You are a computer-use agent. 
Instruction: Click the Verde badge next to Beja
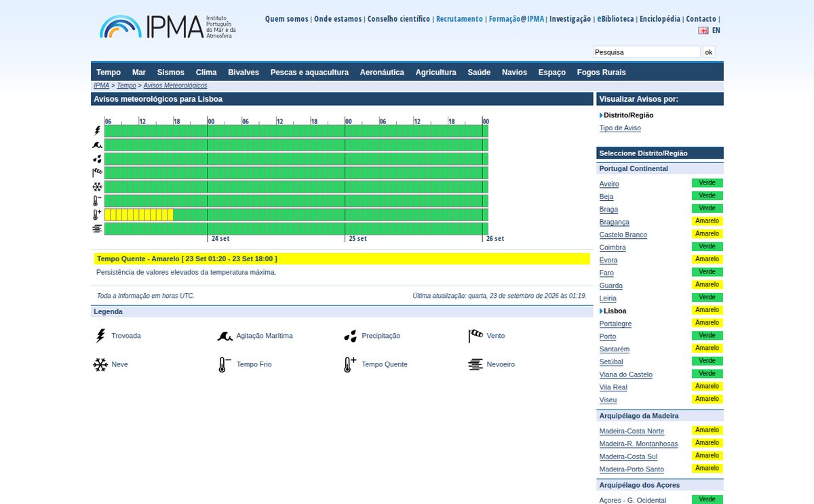click(x=708, y=196)
